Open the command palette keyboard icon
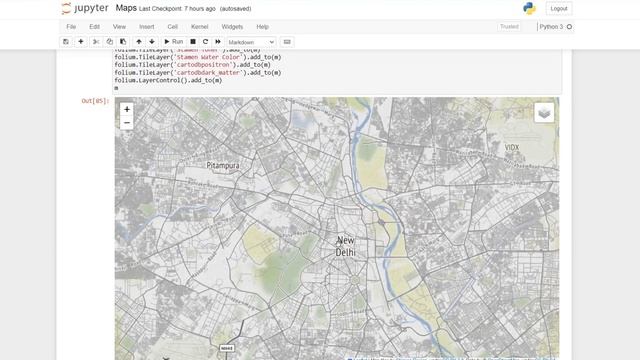The height and width of the screenshot is (360, 640). tap(287, 42)
